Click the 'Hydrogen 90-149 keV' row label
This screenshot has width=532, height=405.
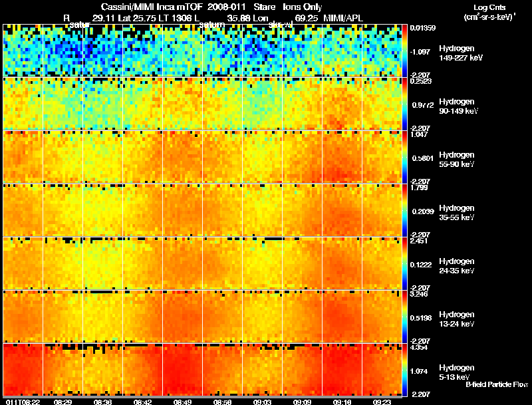[x=458, y=106]
